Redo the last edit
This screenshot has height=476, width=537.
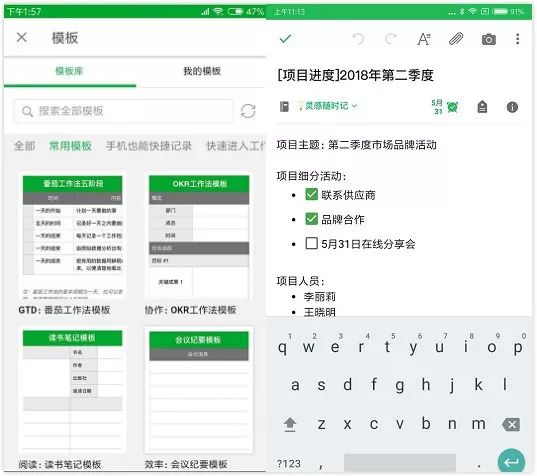pos(390,39)
